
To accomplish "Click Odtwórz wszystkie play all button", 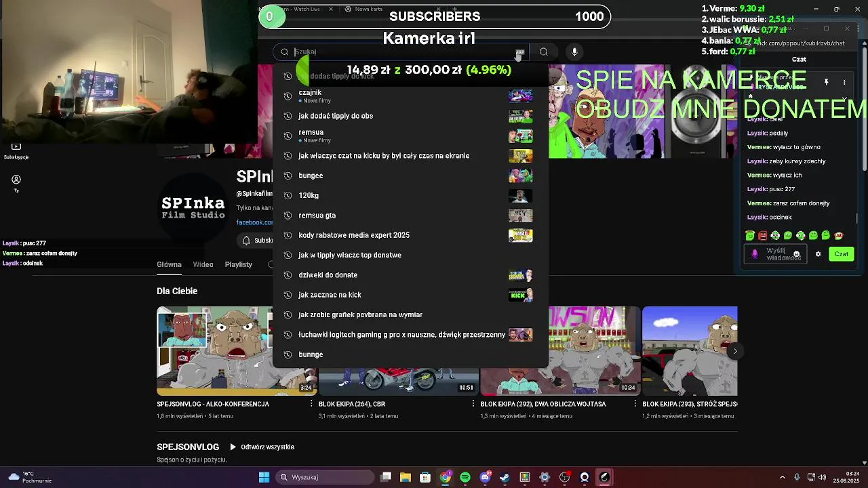I will tap(262, 447).
